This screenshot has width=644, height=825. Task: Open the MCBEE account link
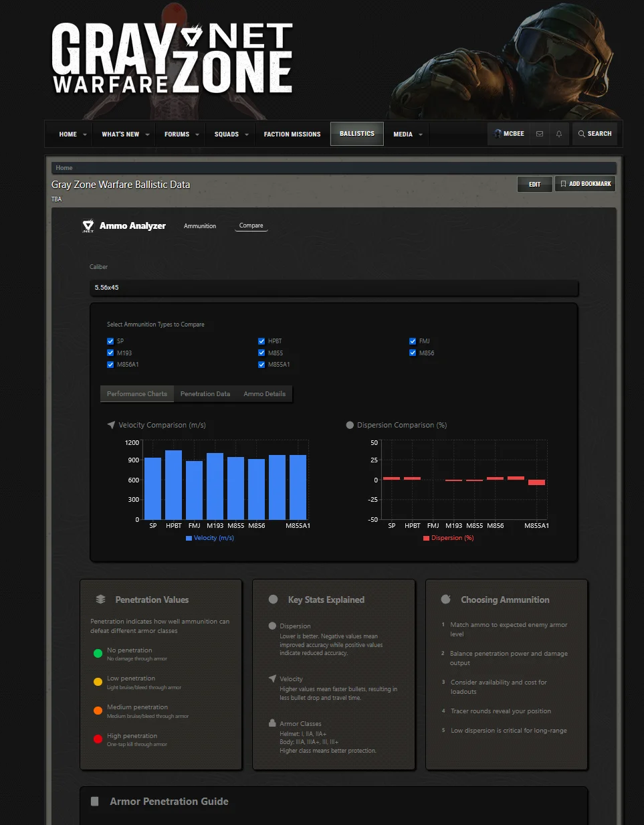point(509,134)
